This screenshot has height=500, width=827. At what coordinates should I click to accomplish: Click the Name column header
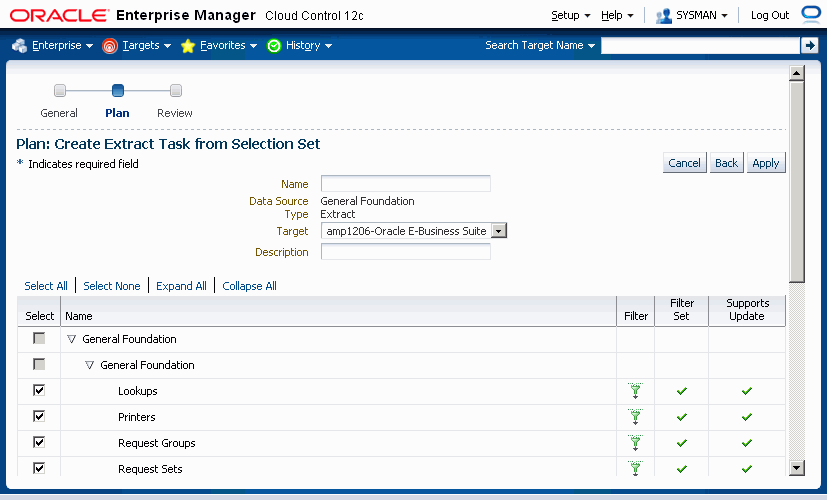click(x=79, y=316)
